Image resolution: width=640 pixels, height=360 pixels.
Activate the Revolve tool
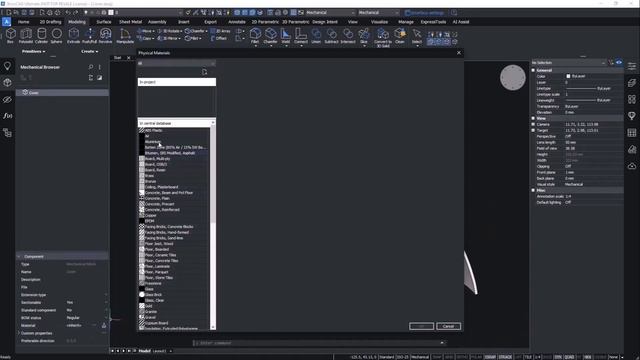[x=105, y=36]
